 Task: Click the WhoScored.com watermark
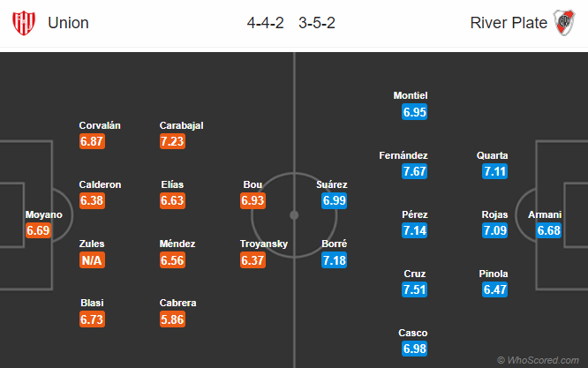click(538, 360)
